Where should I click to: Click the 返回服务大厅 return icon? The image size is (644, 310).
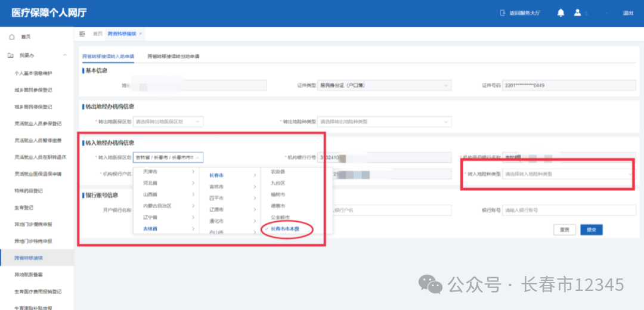click(502, 13)
